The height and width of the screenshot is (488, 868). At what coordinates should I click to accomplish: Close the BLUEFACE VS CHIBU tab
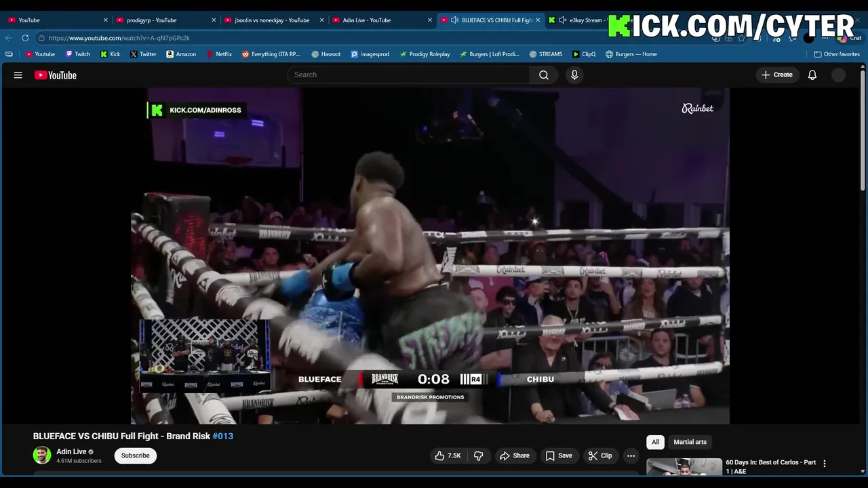(x=538, y=20)
